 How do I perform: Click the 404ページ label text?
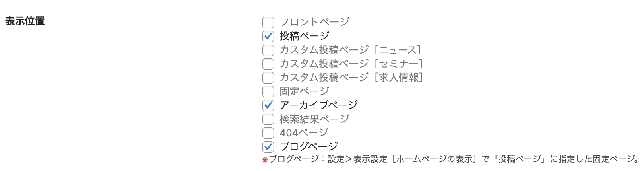coord(304,132)
